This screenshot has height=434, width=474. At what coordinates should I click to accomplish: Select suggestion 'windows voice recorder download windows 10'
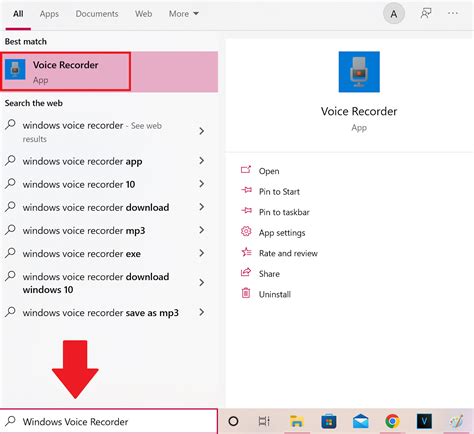[x=109, y=283]
